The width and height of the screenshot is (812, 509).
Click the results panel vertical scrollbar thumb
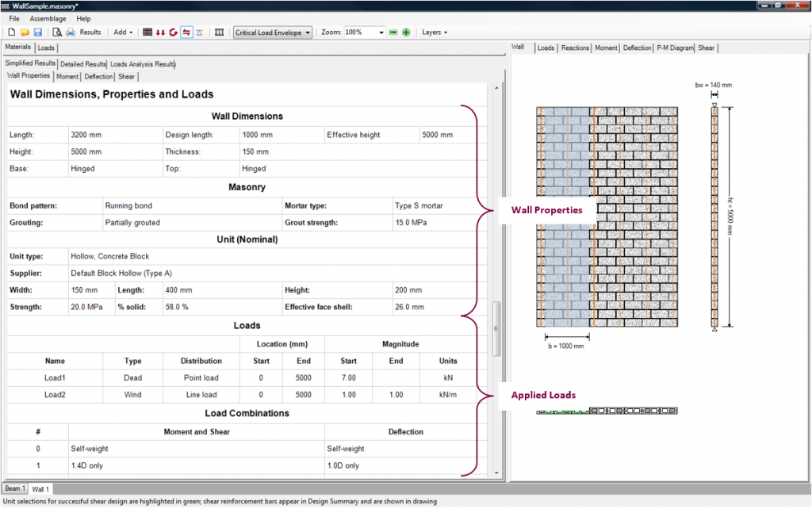point(496,327)
